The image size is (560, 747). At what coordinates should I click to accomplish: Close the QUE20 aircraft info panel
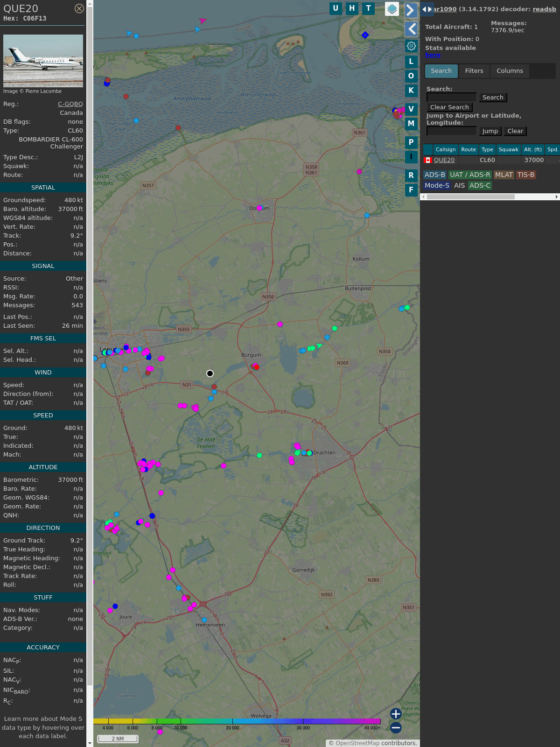point(79,8)
